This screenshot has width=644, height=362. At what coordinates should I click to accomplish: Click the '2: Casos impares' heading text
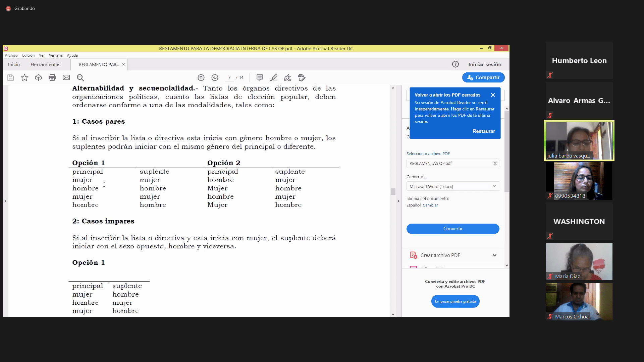click(x=103, y=221)
